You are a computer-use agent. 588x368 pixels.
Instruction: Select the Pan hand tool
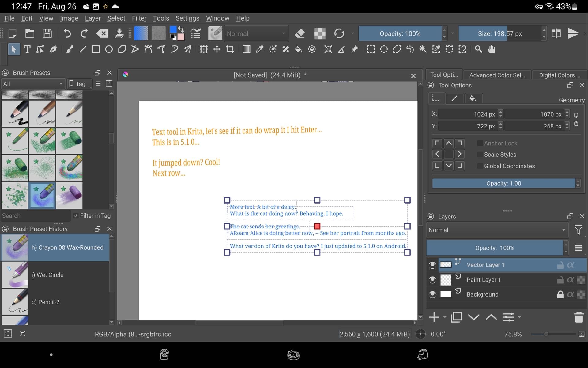[x=492, y=49]
